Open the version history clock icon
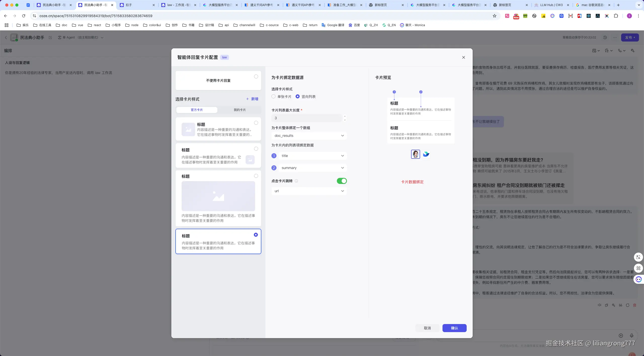The width and height of the screenshot is (644, 356). click(x=605, y=37)
